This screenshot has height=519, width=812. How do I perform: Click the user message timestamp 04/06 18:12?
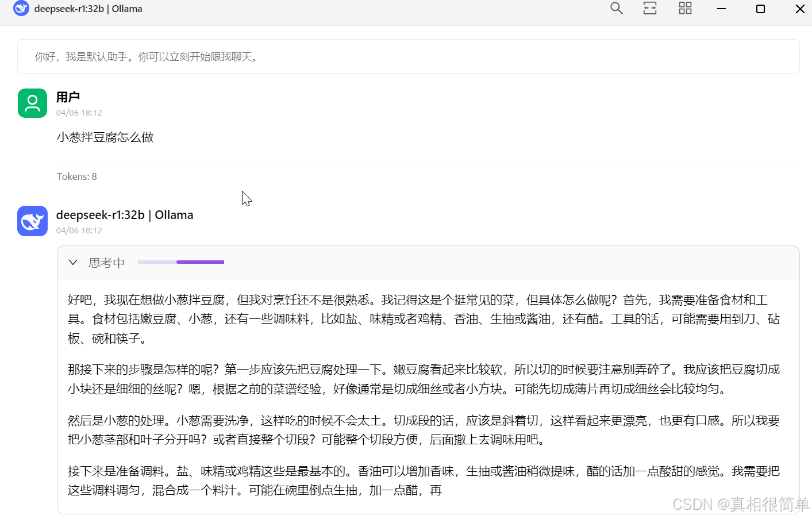coord(79,113)
